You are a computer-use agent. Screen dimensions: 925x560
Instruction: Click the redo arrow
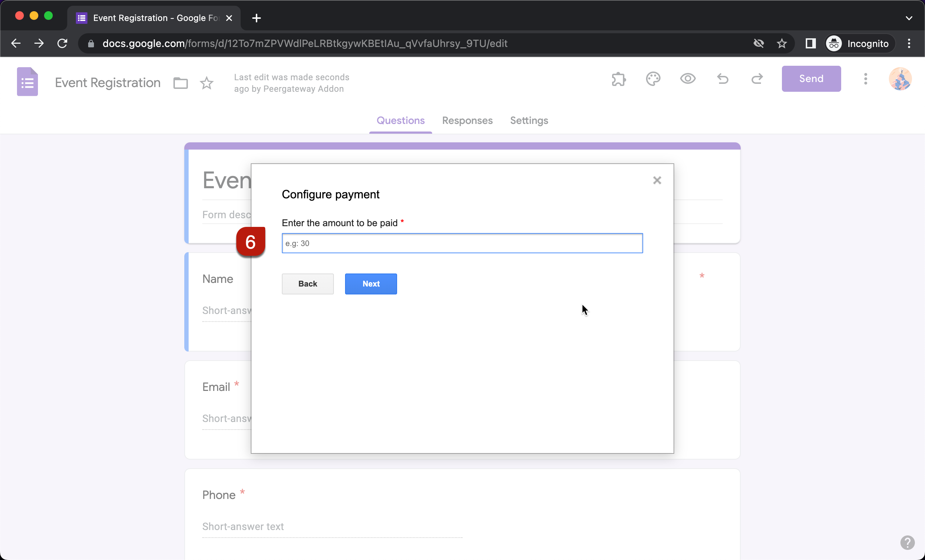coord(757,79)
